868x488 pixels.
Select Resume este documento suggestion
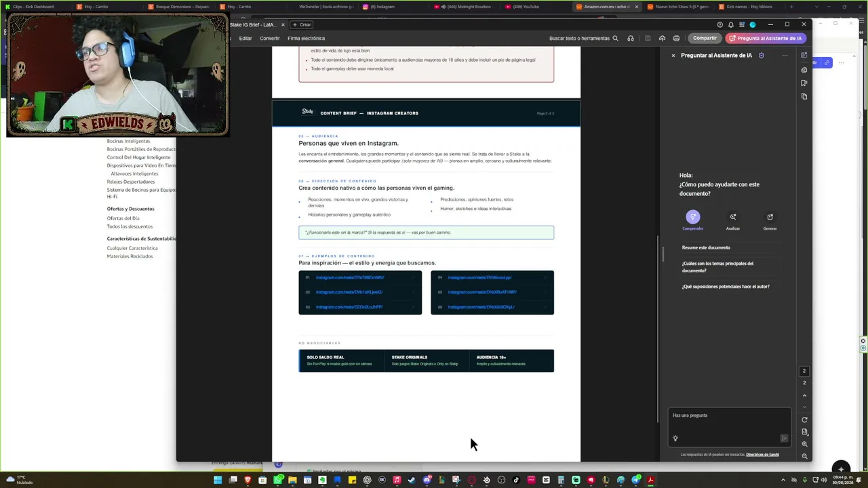coord(706,247)
